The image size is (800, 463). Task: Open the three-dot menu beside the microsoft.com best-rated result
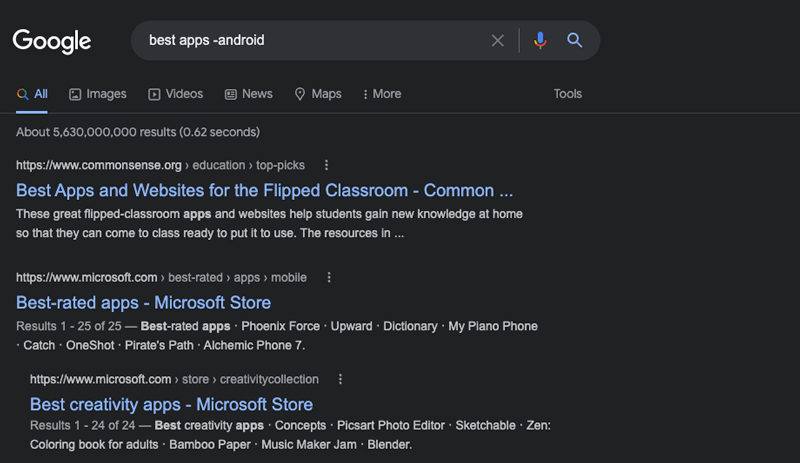click(x=329, y=277)
